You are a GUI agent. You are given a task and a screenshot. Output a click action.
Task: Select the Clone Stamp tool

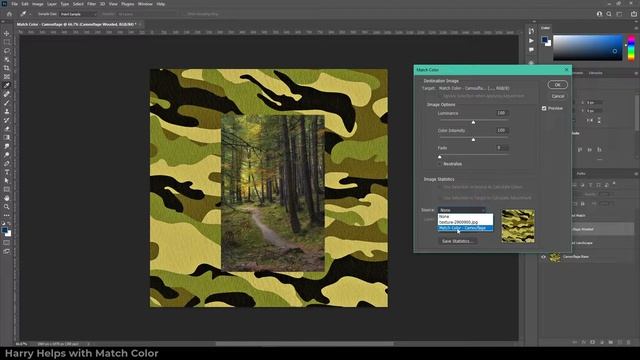(x=7, y=111)
